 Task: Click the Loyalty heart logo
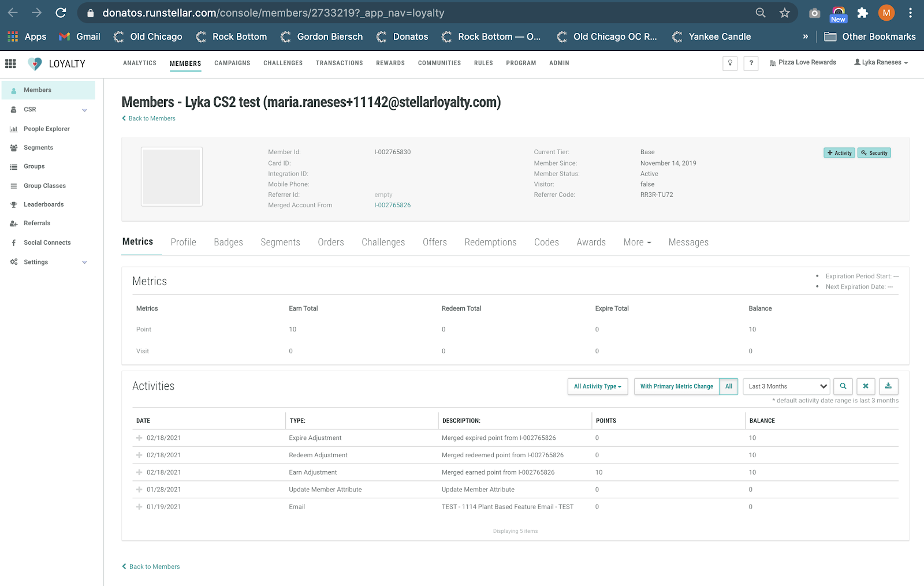(35, 64)
